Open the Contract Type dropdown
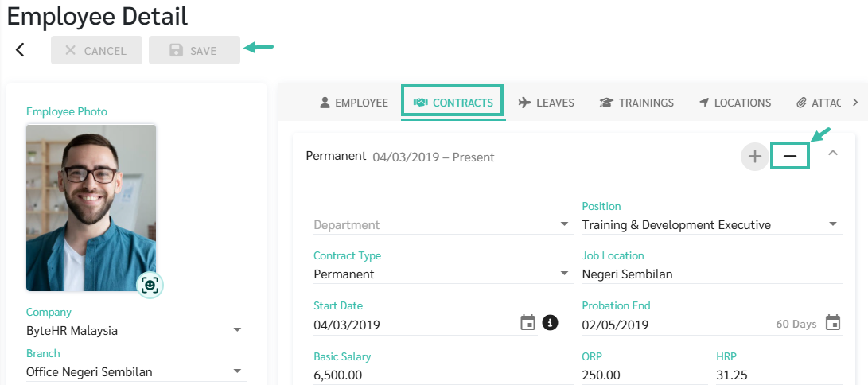 tap(443, 274)
